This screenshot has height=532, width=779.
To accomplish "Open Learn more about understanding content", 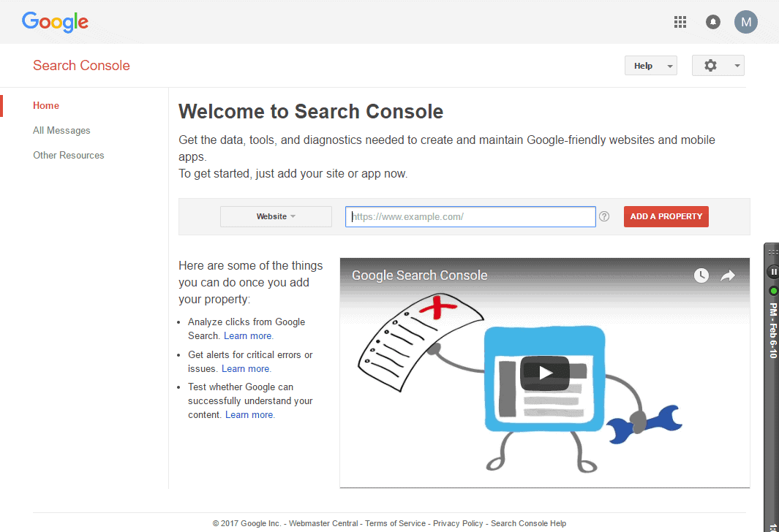I will (250, 415).
